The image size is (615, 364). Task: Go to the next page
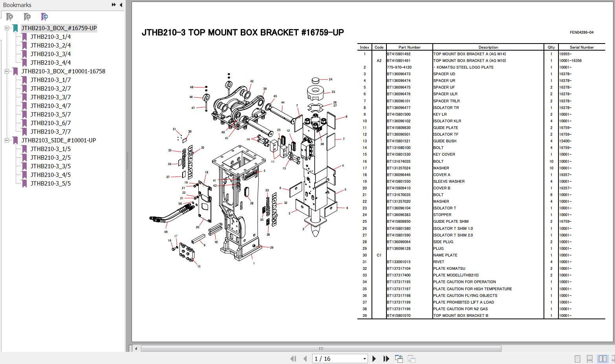pos(374,359)
